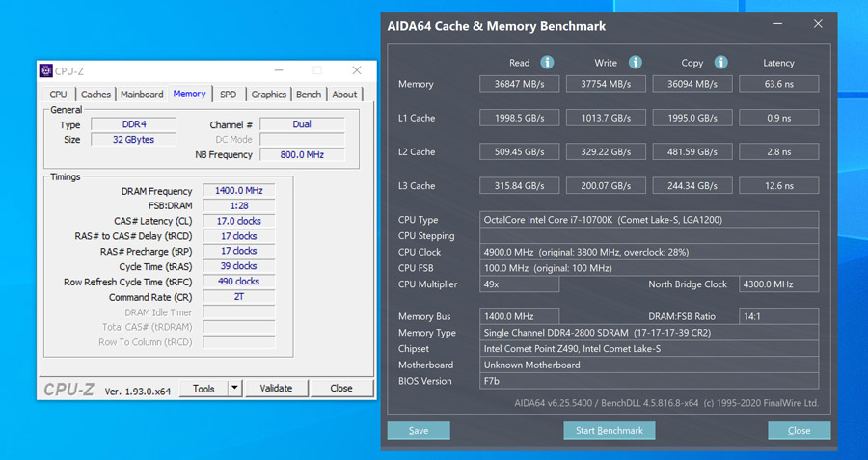Click Save in AIDA64 benchmark window
Screen dimensions: 868x460
419,431
